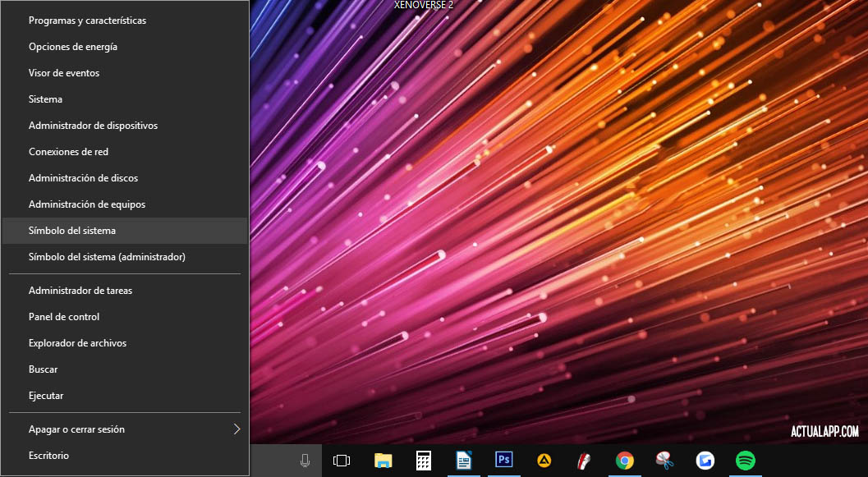This screenshot has height=477, width=868.
Task: Select Conexiones de red
Action: tap(125, 152)
